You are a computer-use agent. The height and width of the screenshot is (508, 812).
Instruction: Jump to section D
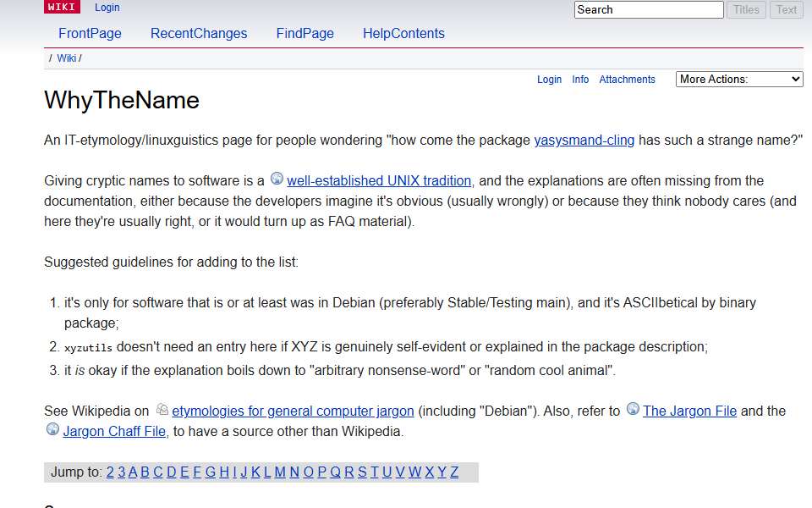click(172, 472)
